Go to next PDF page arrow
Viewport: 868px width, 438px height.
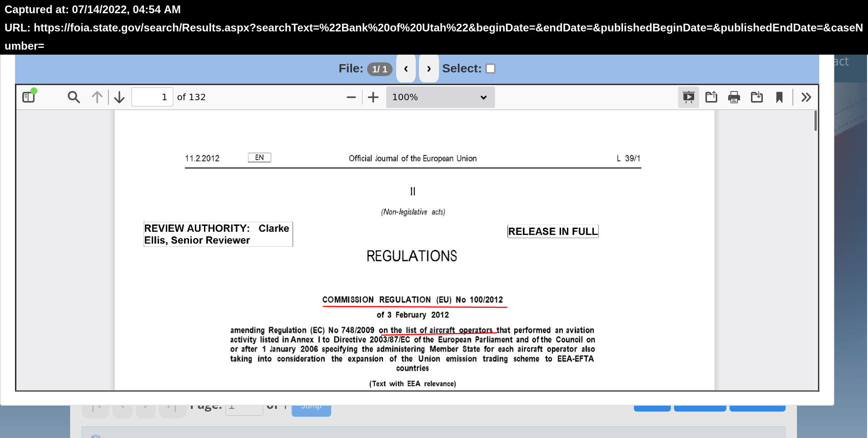point(119,97)
